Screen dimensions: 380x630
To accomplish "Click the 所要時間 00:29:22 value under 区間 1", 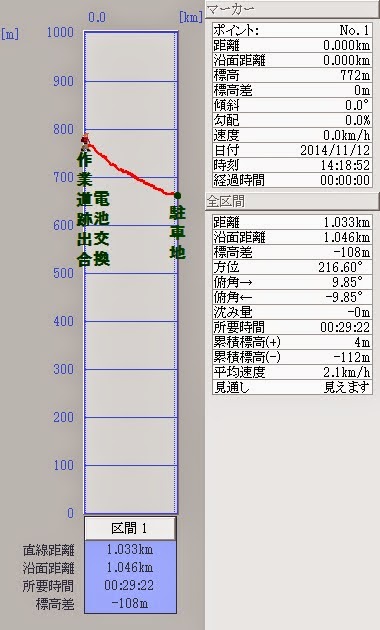I will click(x=129, y=585).
